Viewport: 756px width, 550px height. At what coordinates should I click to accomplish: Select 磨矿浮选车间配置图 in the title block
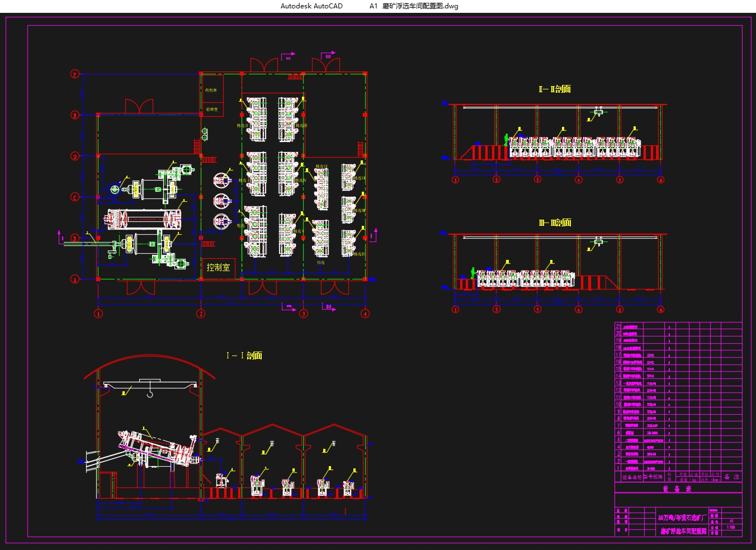(683, 531)
